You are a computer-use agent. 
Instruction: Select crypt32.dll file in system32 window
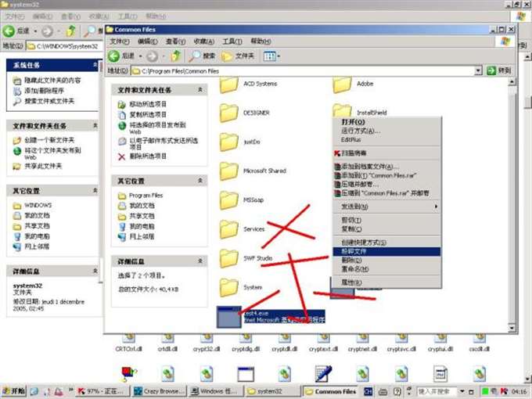[207, 343]
